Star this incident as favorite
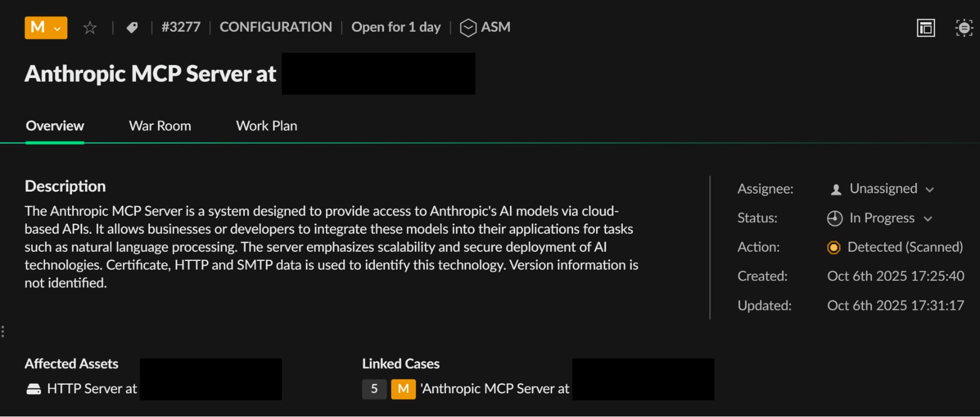 coord(90,27)
